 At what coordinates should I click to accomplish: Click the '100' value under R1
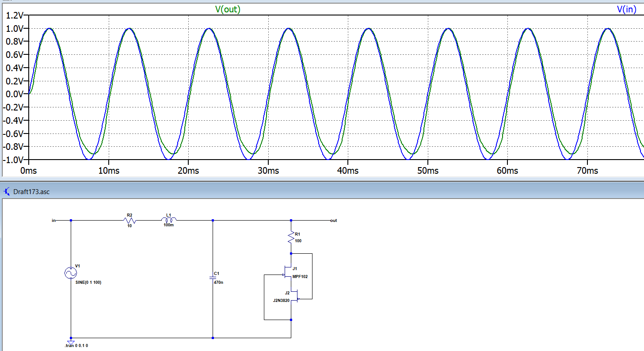298,241
